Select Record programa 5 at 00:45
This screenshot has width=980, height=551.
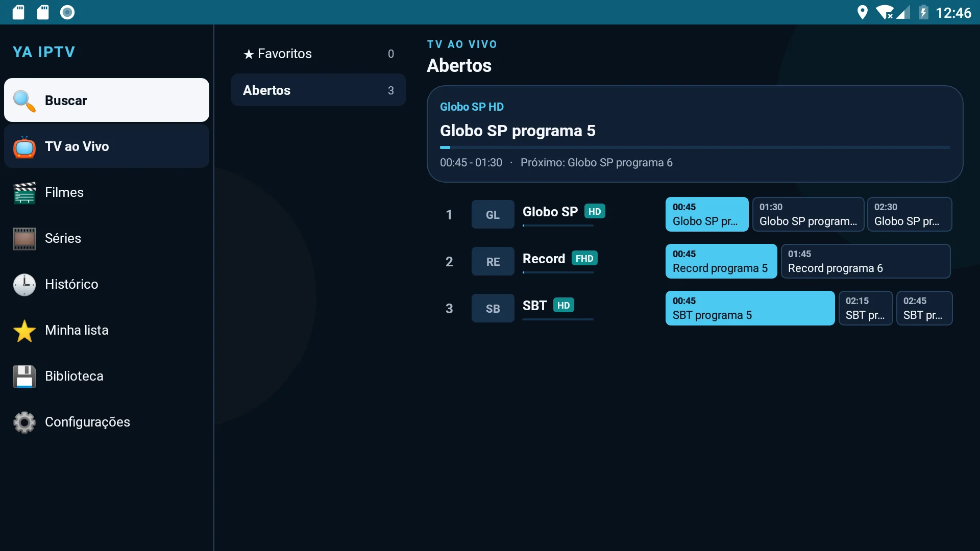pos(721,261)
